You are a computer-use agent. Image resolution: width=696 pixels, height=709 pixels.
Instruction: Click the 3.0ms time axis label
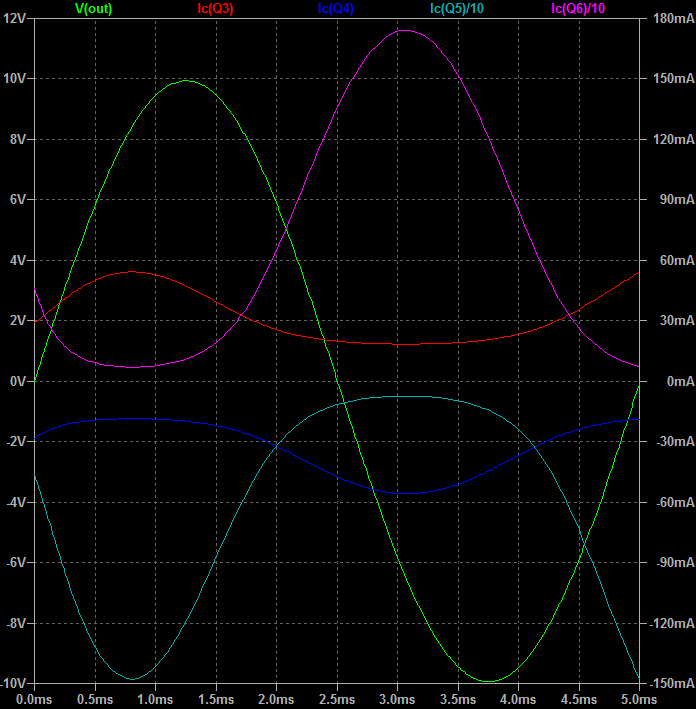click(397, 700)
